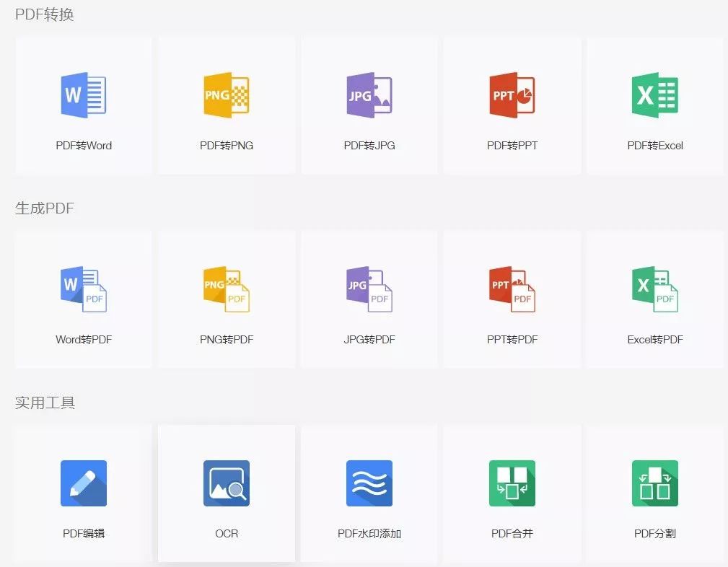
Task: Select the PNG-to-PDF icon above PNG转PDF
Action: 227,289
